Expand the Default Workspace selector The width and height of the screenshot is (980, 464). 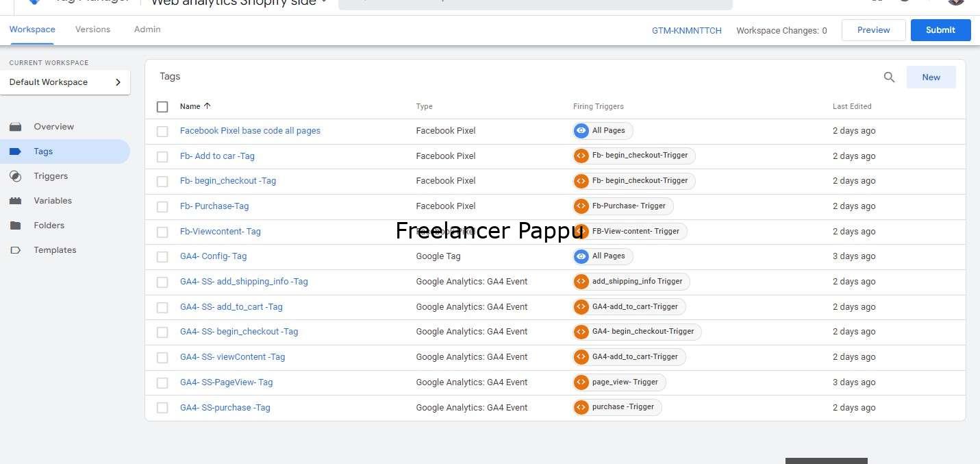coord(65,82)
